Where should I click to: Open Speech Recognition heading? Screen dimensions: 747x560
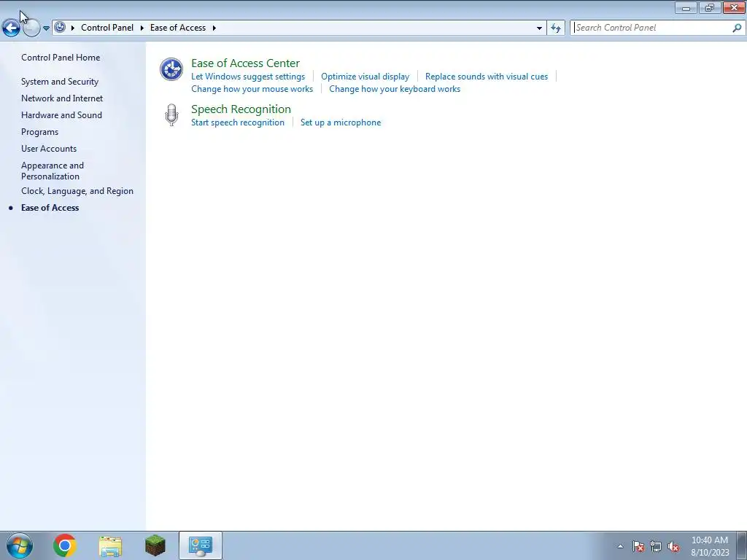click(x=241, y=109)
